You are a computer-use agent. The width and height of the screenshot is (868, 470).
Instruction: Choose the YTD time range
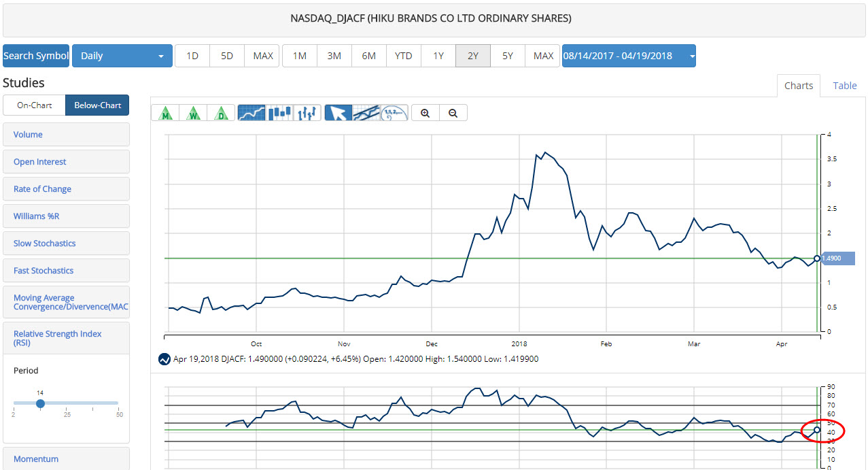click(404, 56)
